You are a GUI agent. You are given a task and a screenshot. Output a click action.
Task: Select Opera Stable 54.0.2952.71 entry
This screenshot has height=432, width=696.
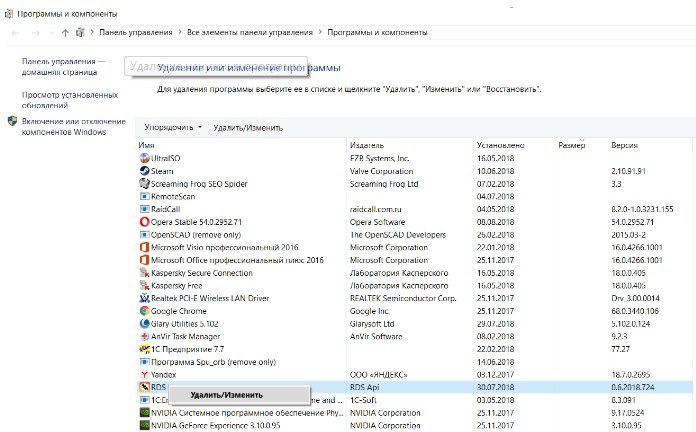pyautogui.click(x=196, y=222)
